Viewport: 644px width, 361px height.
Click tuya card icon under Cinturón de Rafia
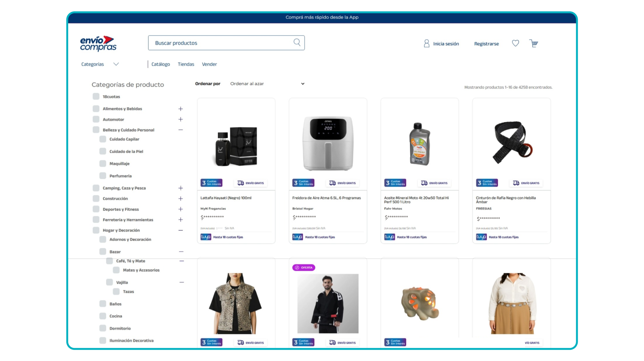click(x=481, y=237)
